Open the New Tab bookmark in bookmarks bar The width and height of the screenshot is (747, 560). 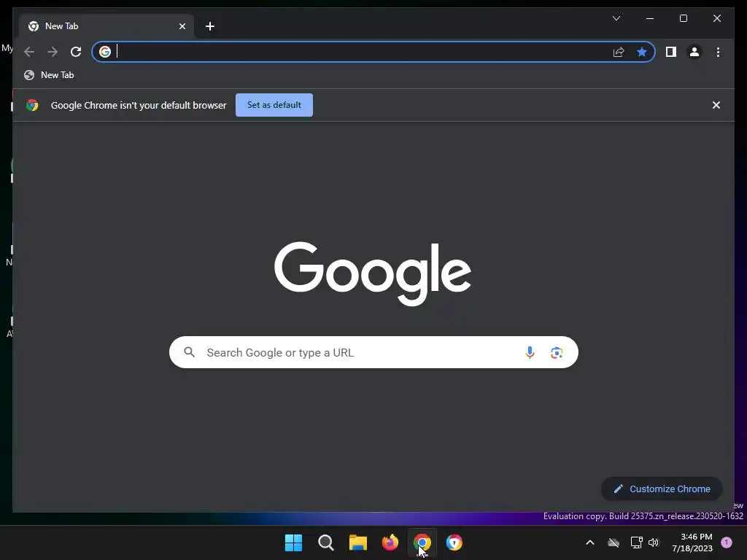point(49,75)
